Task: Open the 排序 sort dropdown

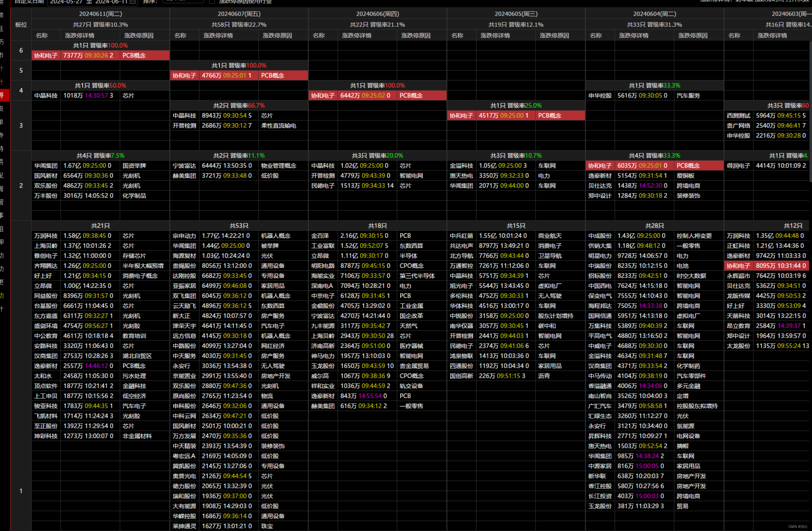Action: [x=183, y=1]
